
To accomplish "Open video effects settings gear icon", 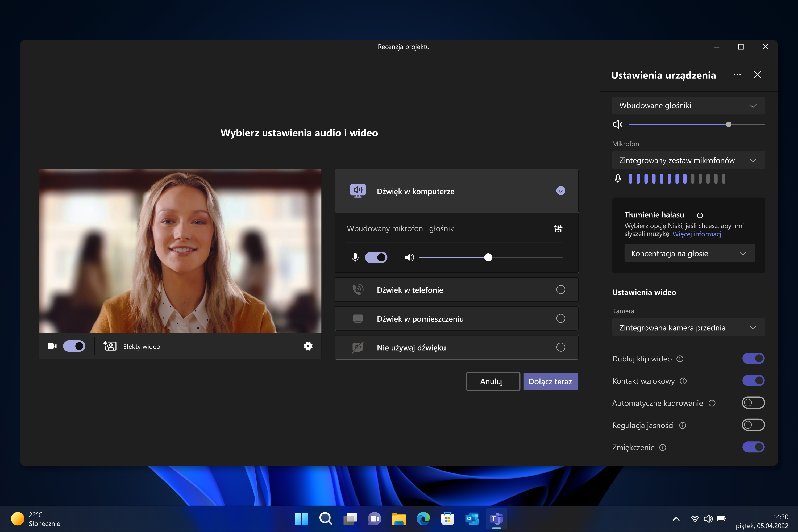I will point(308,346).
